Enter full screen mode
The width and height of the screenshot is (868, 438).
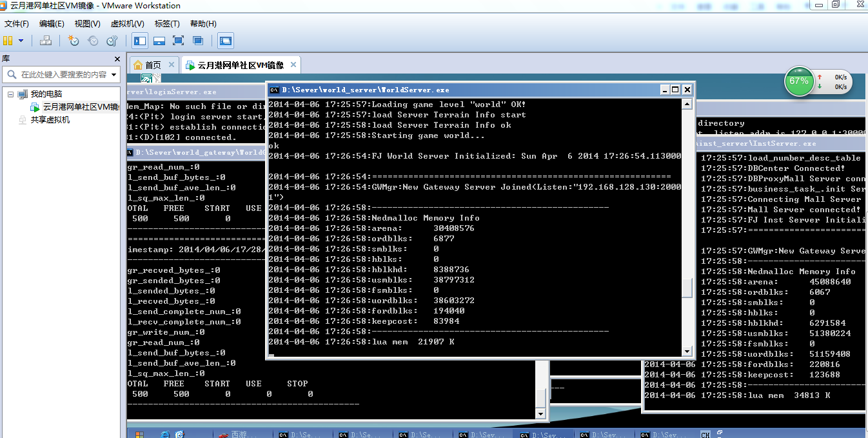tap(179, 41)
